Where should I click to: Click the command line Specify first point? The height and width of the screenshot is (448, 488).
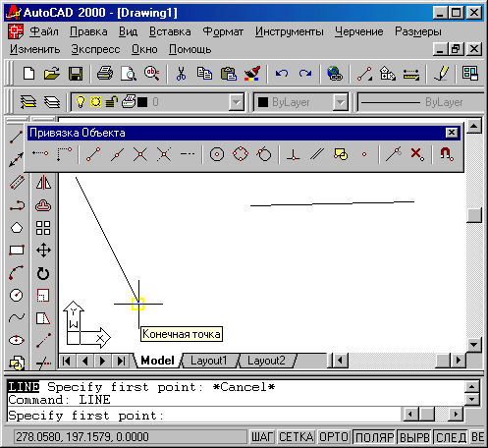pos(85,416)
